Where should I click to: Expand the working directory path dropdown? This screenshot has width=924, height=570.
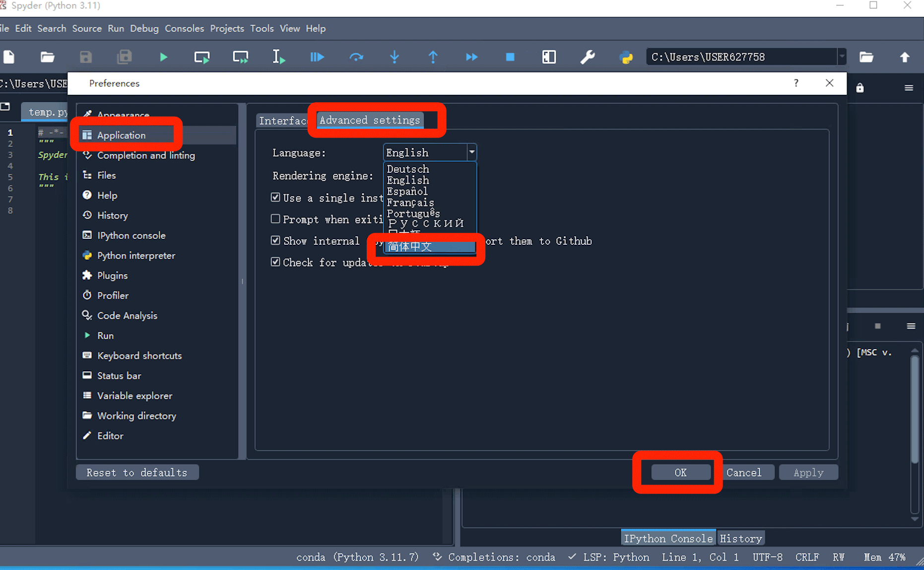point(842,57)
